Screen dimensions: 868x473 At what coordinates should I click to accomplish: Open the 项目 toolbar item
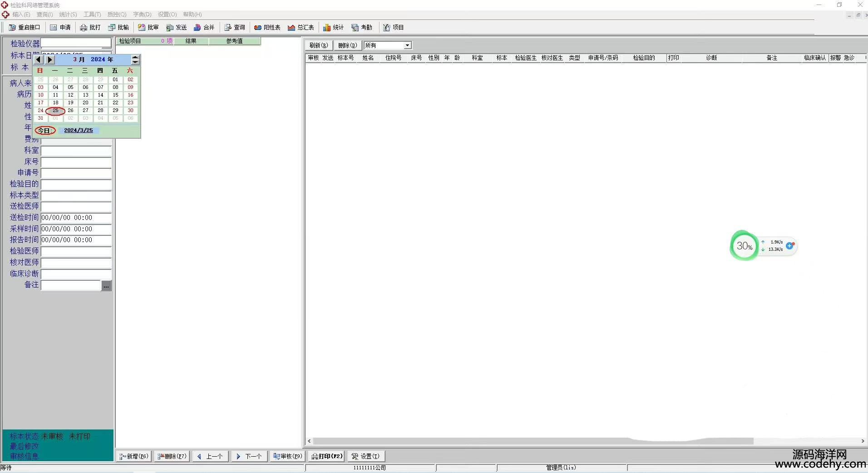pyautogui.click(x=387, y=28)
